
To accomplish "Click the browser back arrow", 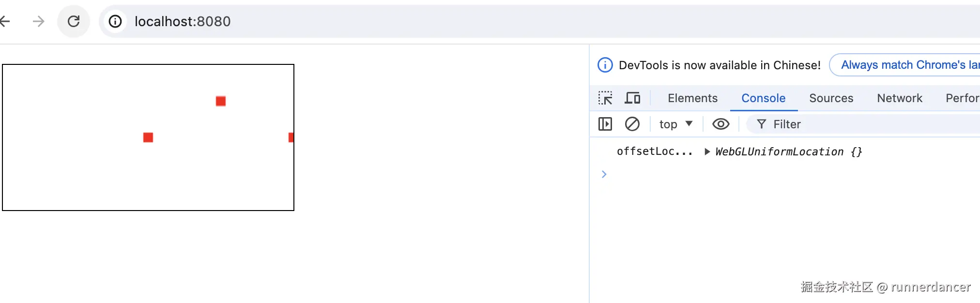I will click(x=5, y=21).
